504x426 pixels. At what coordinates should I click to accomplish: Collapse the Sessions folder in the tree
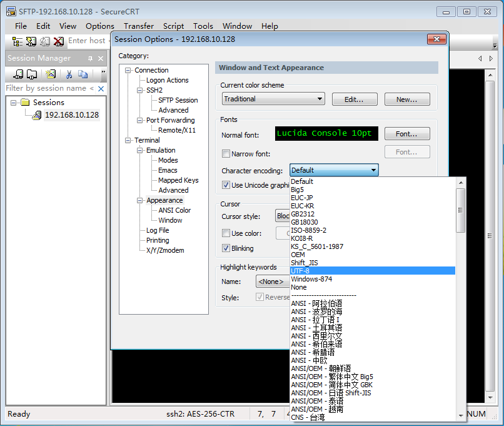click(x=14, y=103)
